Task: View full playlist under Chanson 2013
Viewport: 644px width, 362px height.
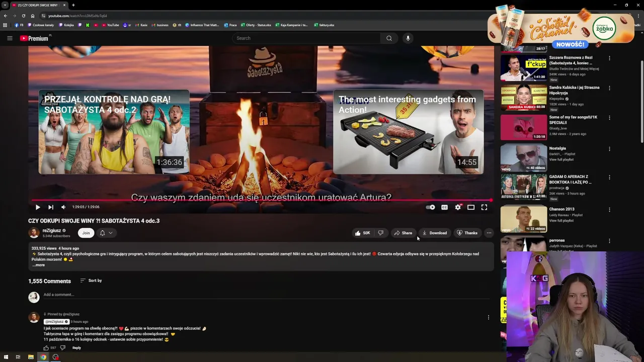Action: point(561,221)
